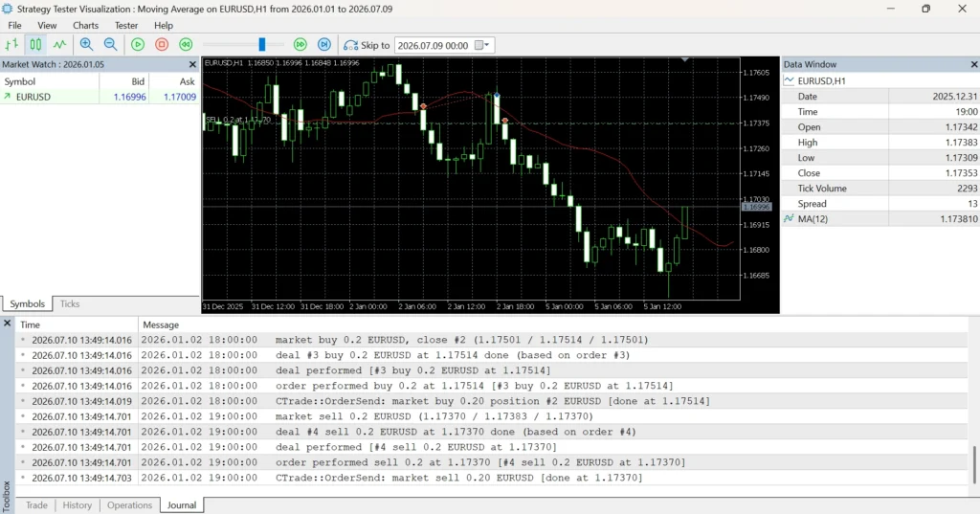Switch to the Symbols tab
Image resolution: width=980 pixels, height=514 pixels.
coord(27,303)
